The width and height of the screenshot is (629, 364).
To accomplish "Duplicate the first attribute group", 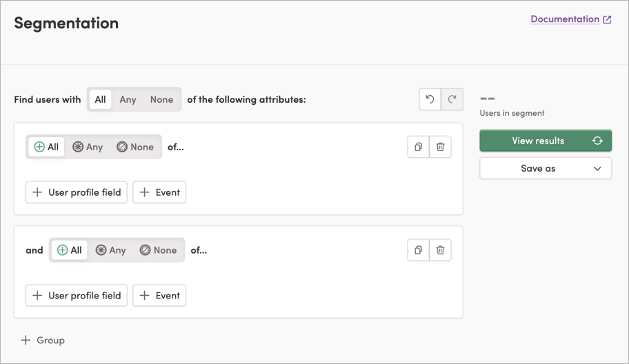I will (418, 147).
